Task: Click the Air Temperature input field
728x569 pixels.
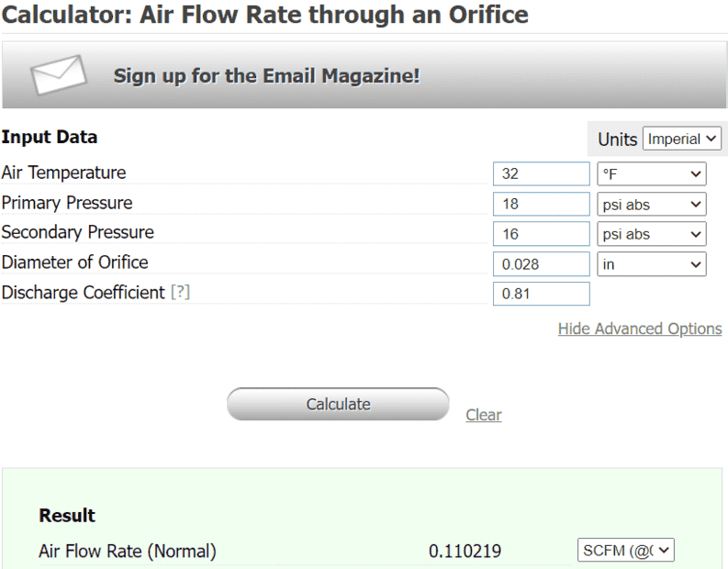Action: pos(541,173)
